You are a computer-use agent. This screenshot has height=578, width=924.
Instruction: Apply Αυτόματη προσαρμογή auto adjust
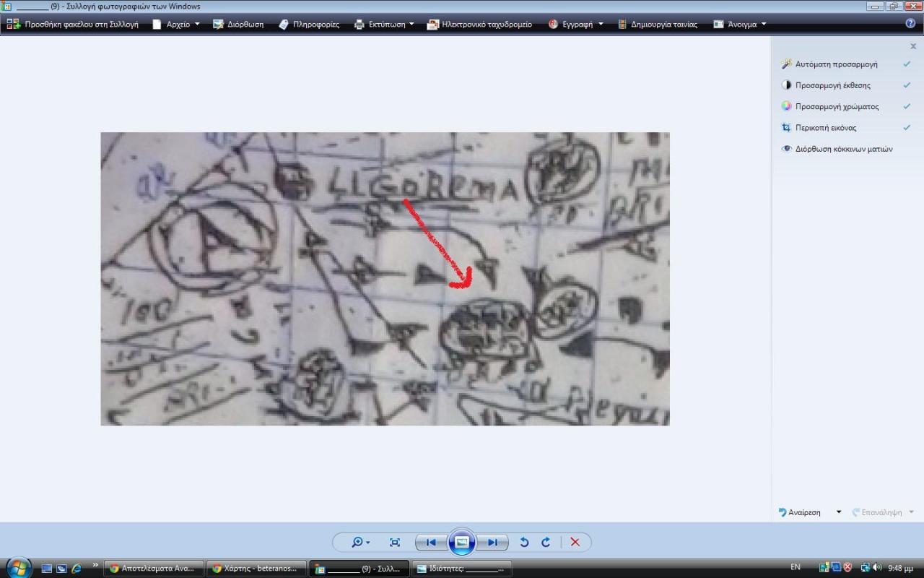coord(836,64)
